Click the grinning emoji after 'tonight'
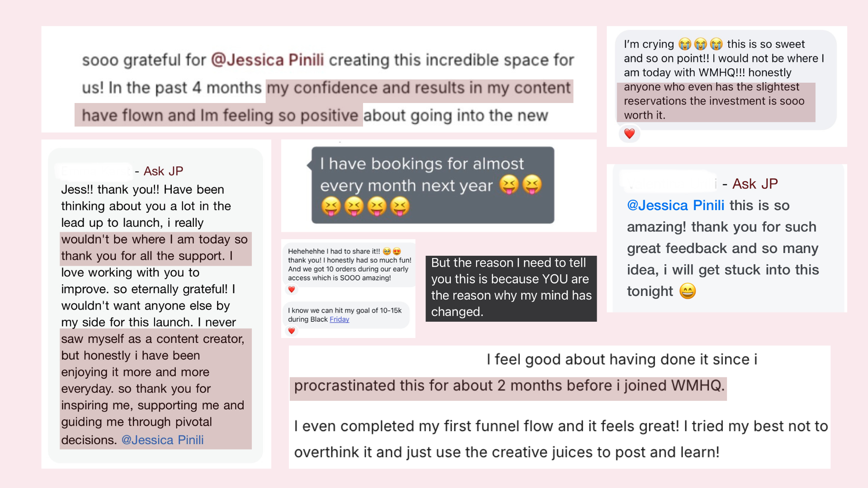 (x=688, y=291)
